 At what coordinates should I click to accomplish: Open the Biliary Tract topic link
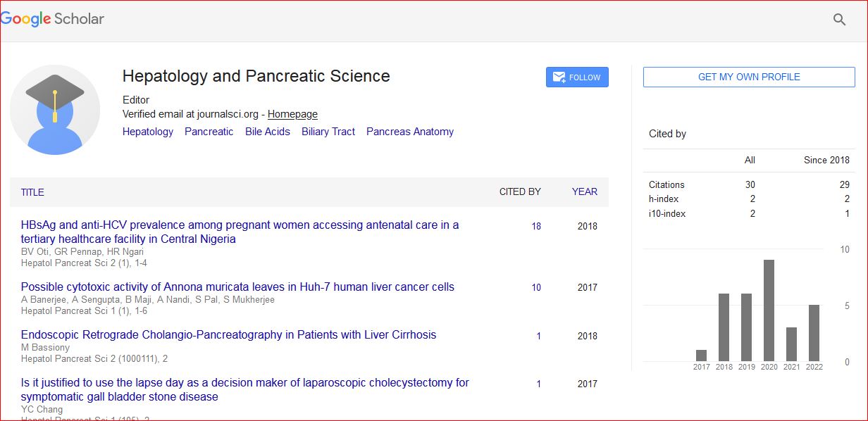pyautogui.click(x=328, y=132)
